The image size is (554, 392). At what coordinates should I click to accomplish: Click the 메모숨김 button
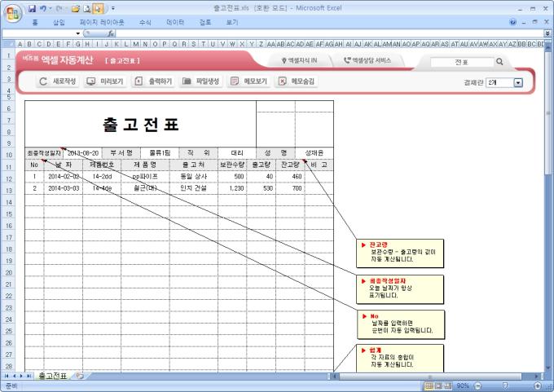296,81
